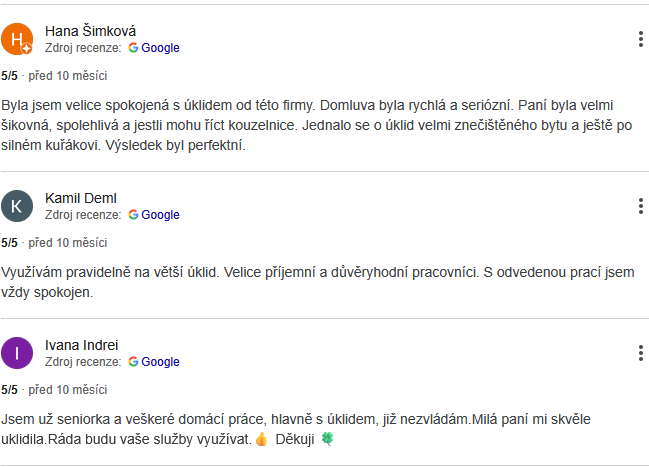Image resolution: width=649 pixels, height=467 pixels.
Task: Click Kamil Deml's gray K avatar
Action: click(x=18, y=206)
